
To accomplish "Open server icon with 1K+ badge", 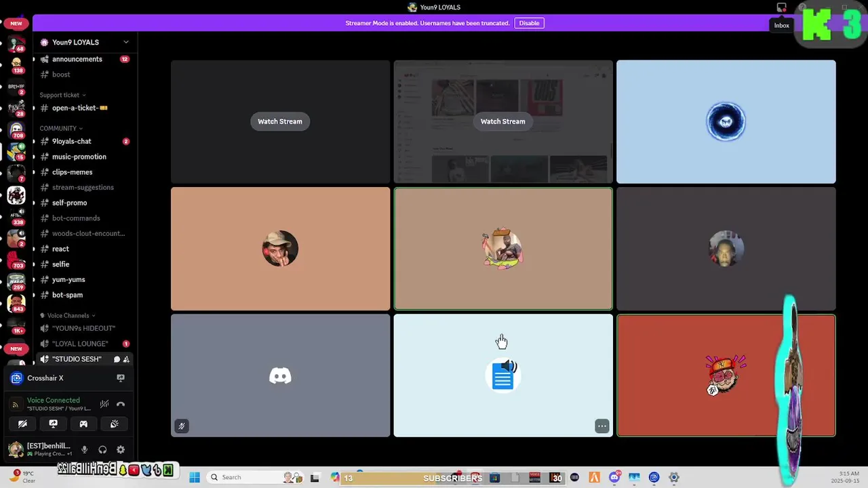I will [x=16, y=325].
